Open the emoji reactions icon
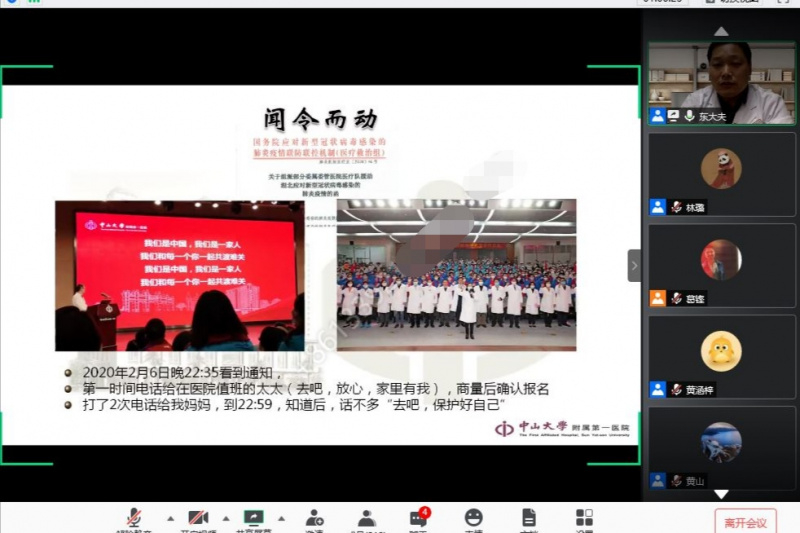Image resolution: width=800 pixels, height=533 pixels. click(x=473, y=518)
